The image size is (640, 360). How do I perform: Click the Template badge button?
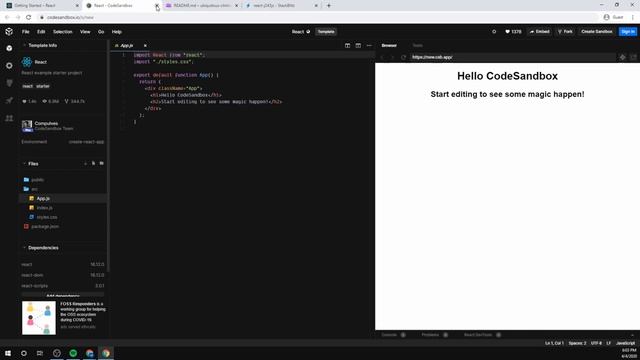coord(326,31)
